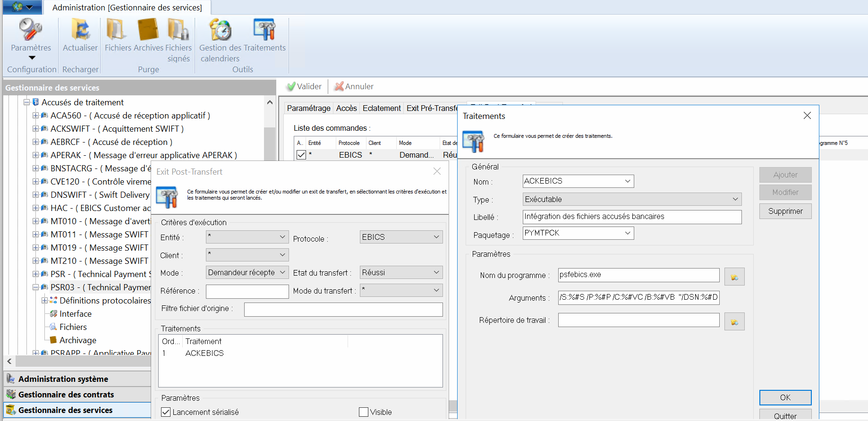This screenshot has width=868, height=421.
Task: Browse for Nom du programme file
Action: [x=734, y=277]
